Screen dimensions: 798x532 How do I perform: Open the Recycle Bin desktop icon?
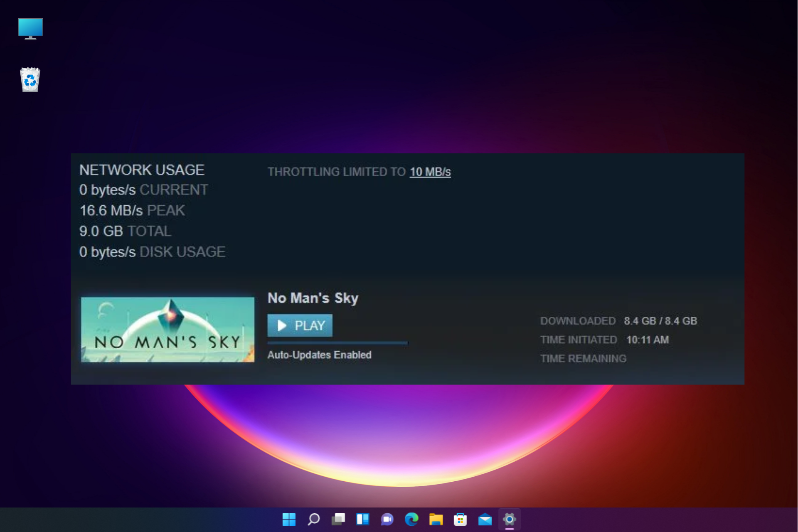pyautogui.click(x=30, y=79)
